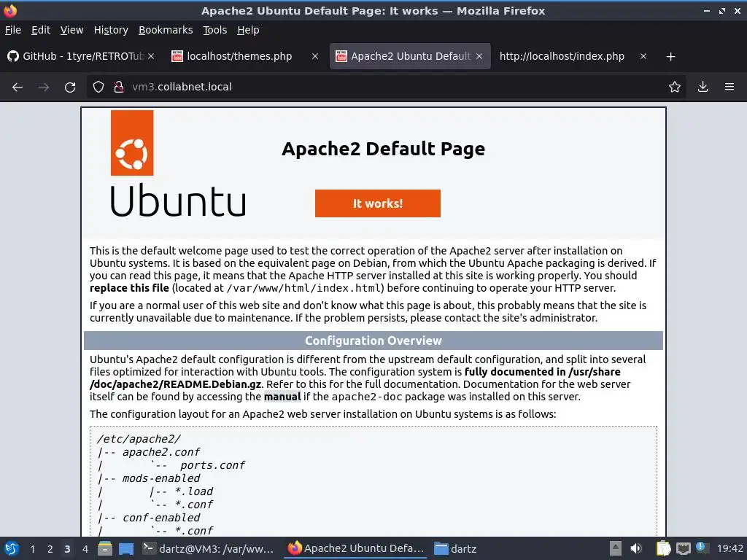Click the removable media eject tray icon
Screen dimensions: 747x560
[x=616, y=548]
